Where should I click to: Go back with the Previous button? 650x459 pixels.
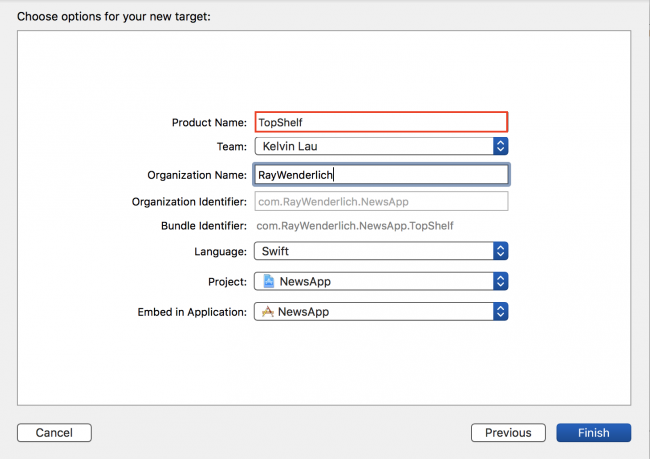click(508, 433)
